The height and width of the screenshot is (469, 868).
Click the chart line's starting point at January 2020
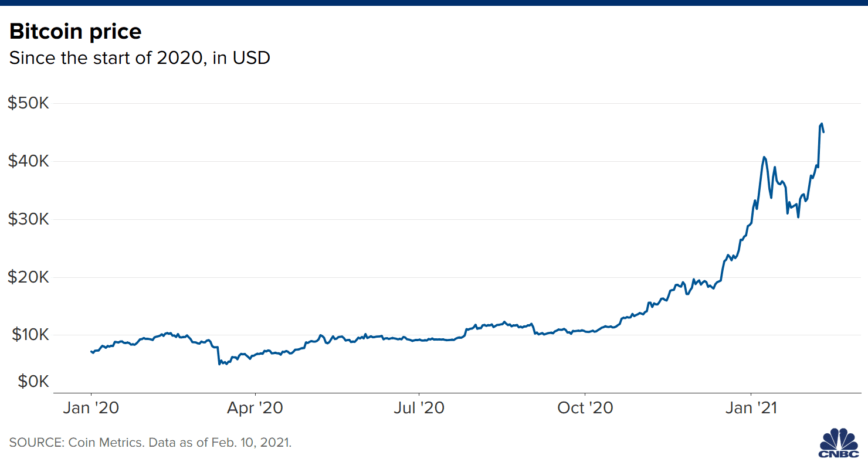coord(91,352)
